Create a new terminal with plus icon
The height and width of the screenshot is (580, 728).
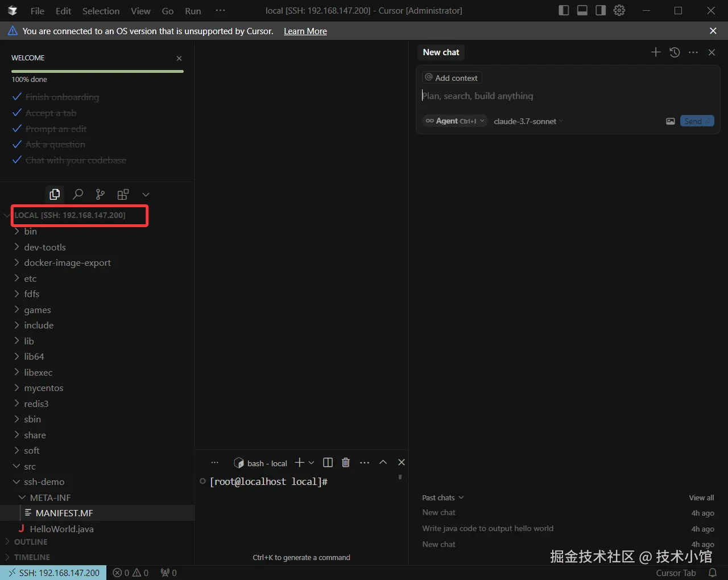pos(299,463)
